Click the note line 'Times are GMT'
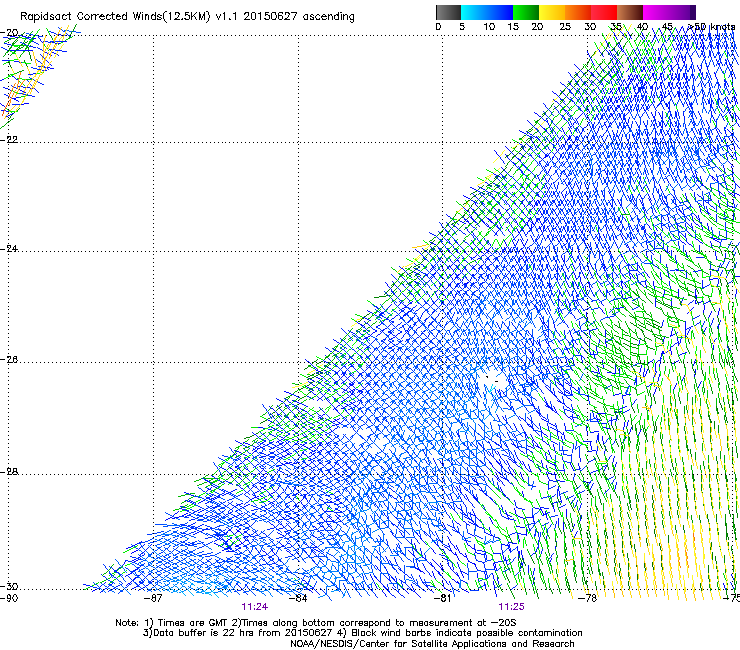The image size is (740, 650). 193,623
